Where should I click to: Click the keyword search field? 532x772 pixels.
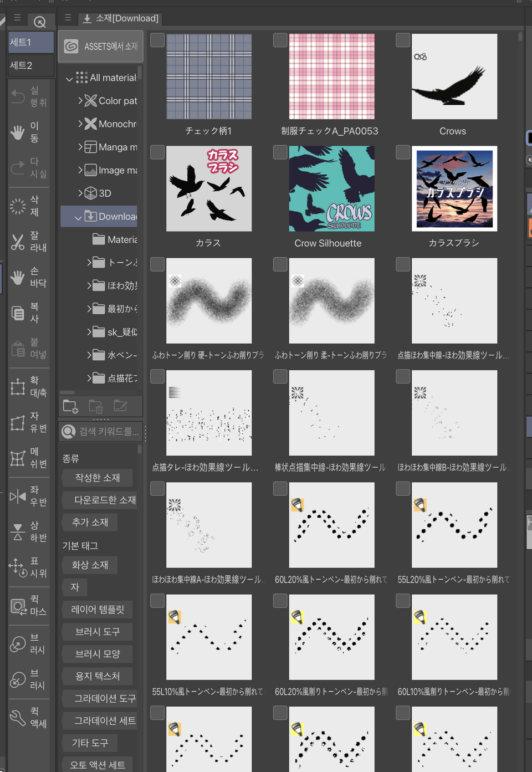[x=100, y=431]
